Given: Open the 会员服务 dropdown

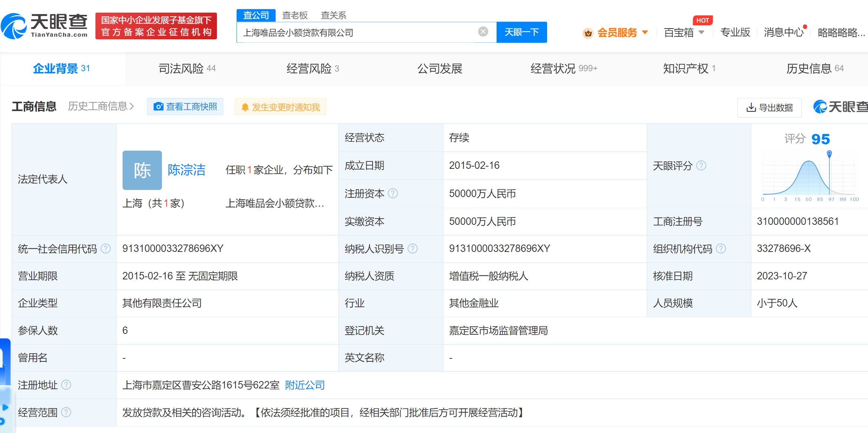Looking at the screenshot, I should pos(617,33).
